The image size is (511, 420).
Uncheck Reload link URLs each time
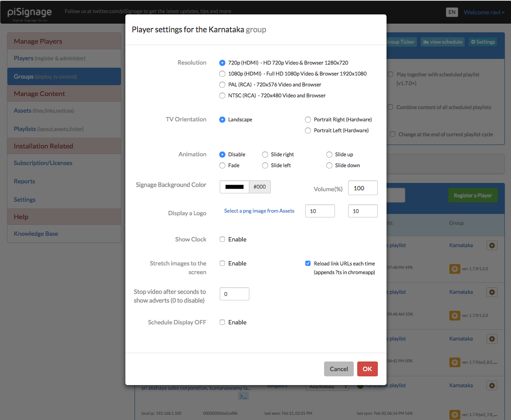(308, 263)
